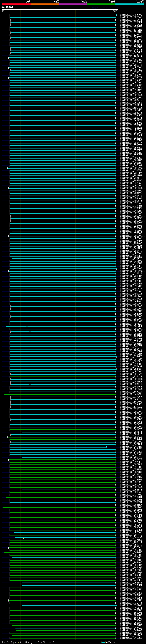Select the UniRef100_C4JNX0 label
This screenshot has height=644, width=146.
tap(131, 628)
